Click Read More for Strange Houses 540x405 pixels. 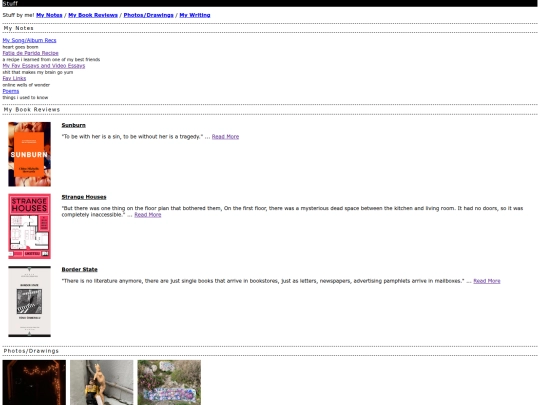click(x=148, y=215)
